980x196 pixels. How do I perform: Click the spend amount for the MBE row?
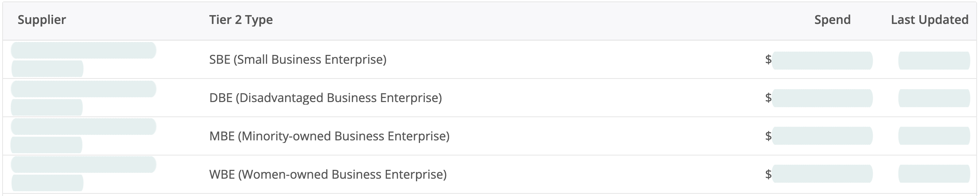click(822, 136)
